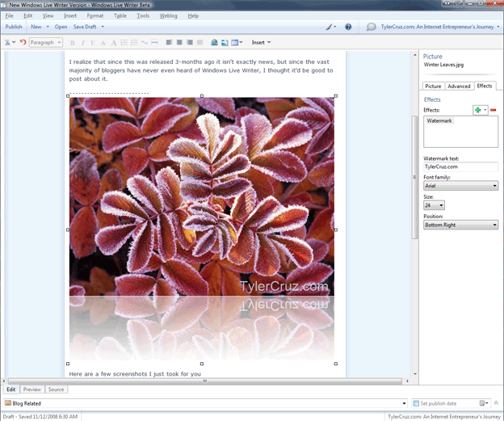Image resolution: width=504 pixels, height=421 pixels.
Task: Click the green plus add effect icon
Action: [477, 110]
